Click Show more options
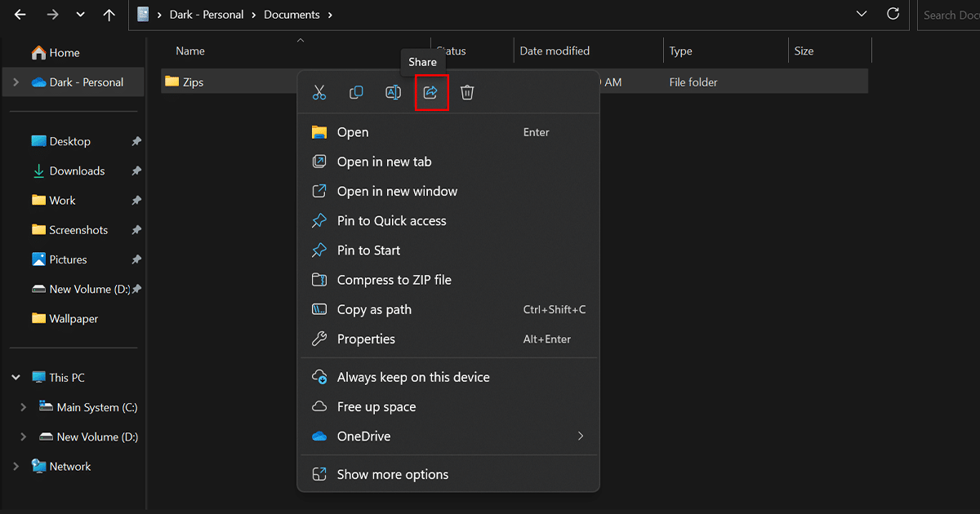 392,475
